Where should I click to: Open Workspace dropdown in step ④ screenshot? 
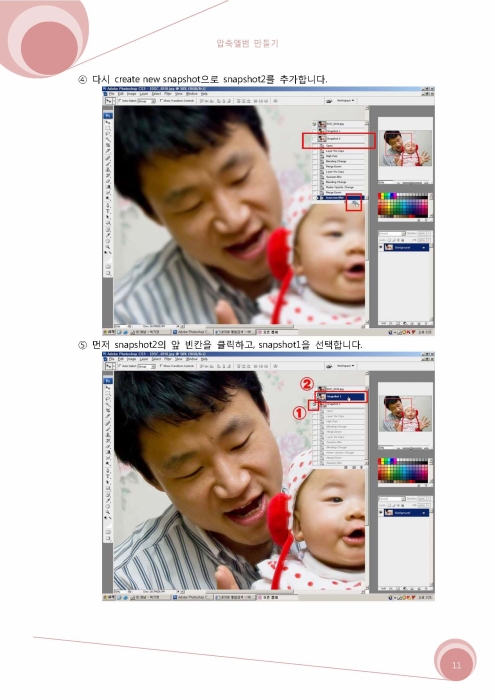[x=346, y=101]
